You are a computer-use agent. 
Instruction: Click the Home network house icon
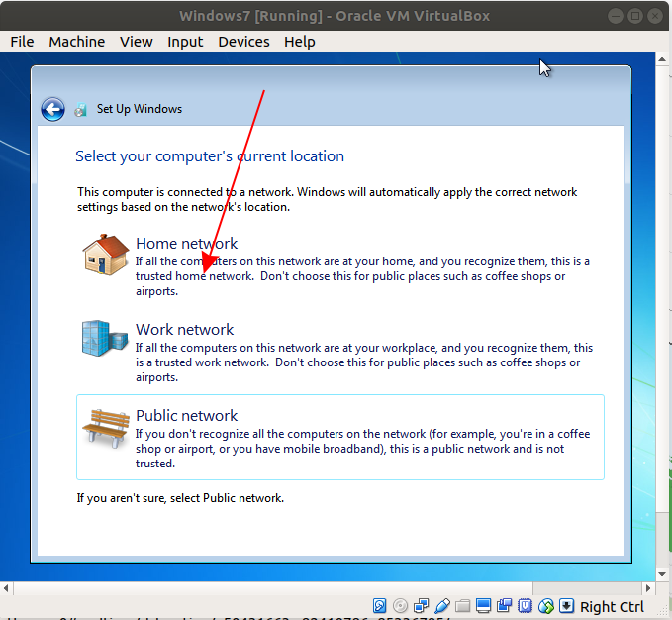point(106,255)
